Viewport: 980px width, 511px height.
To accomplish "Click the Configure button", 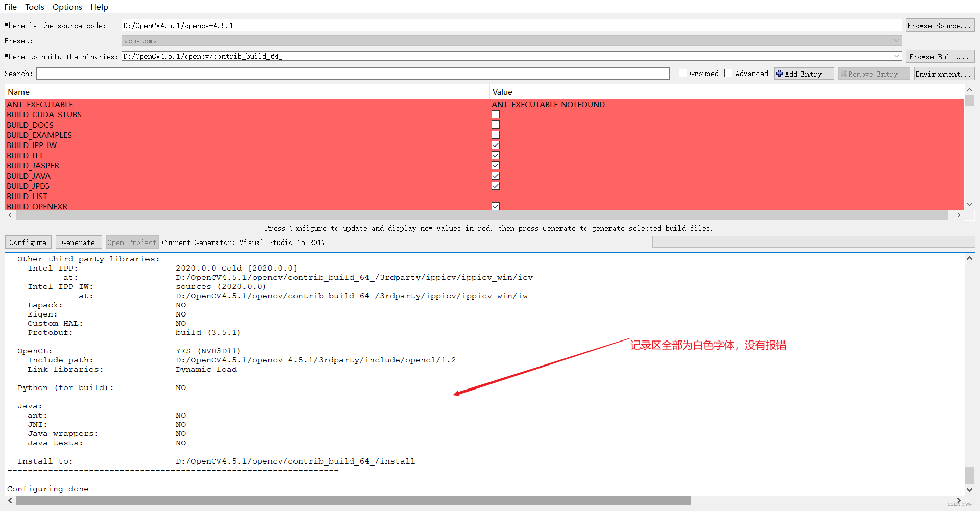I will 28,242.
